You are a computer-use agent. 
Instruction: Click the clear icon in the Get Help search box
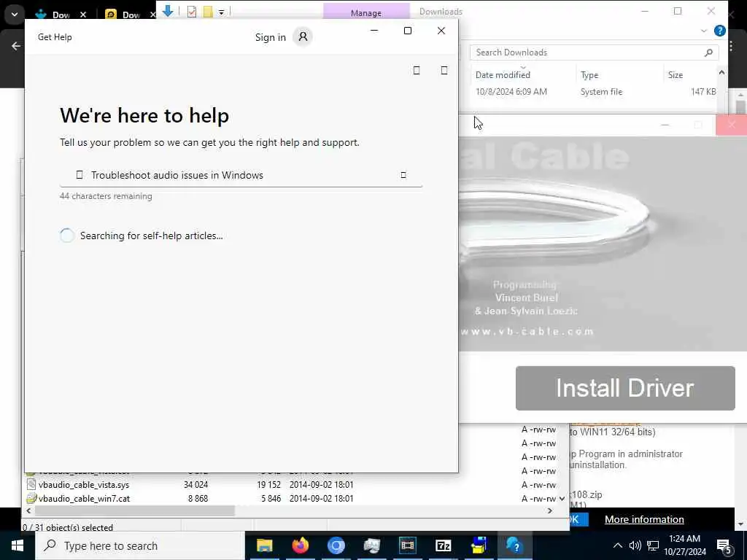[403, 175]
